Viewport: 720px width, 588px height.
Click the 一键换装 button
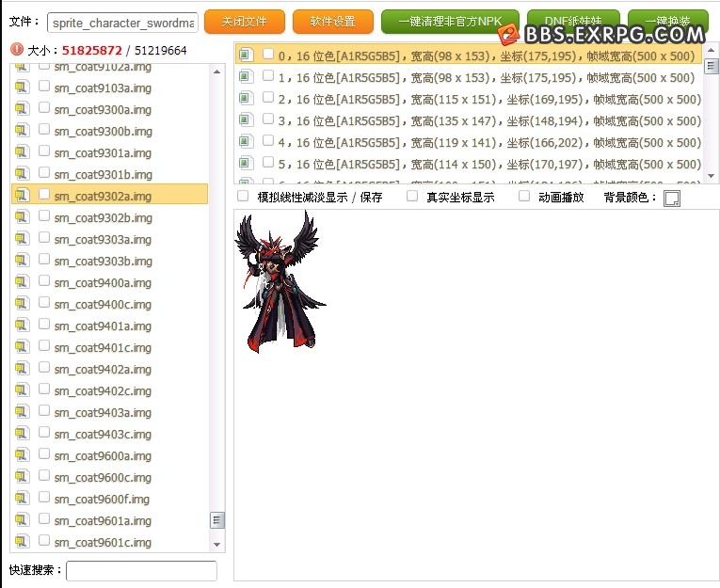[667, 22]
